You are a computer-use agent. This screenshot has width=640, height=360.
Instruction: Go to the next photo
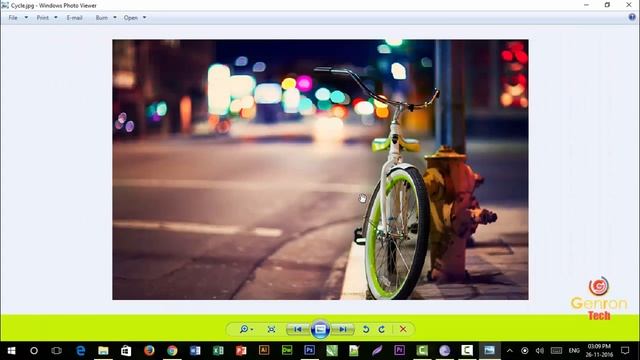[x=343, y=329]
